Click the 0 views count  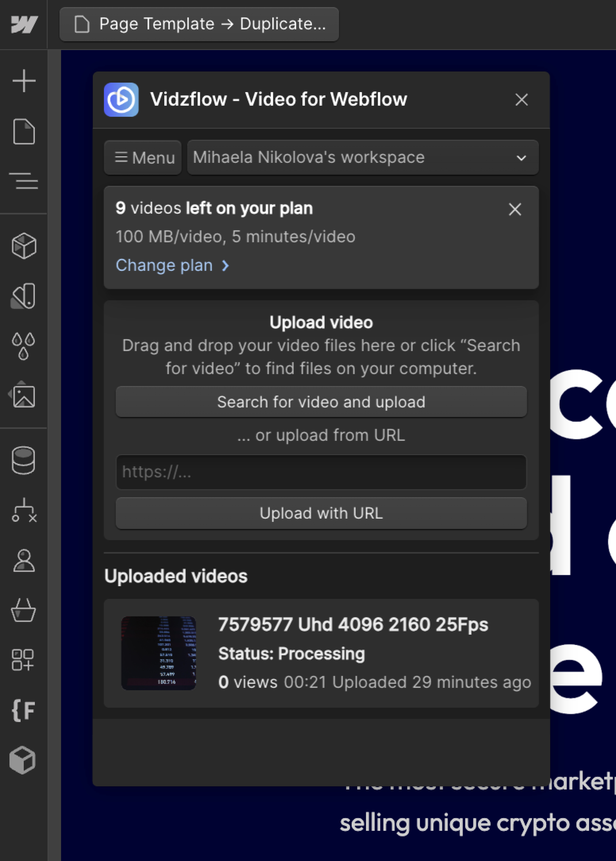pyautogui.click(x=248, y=682)
